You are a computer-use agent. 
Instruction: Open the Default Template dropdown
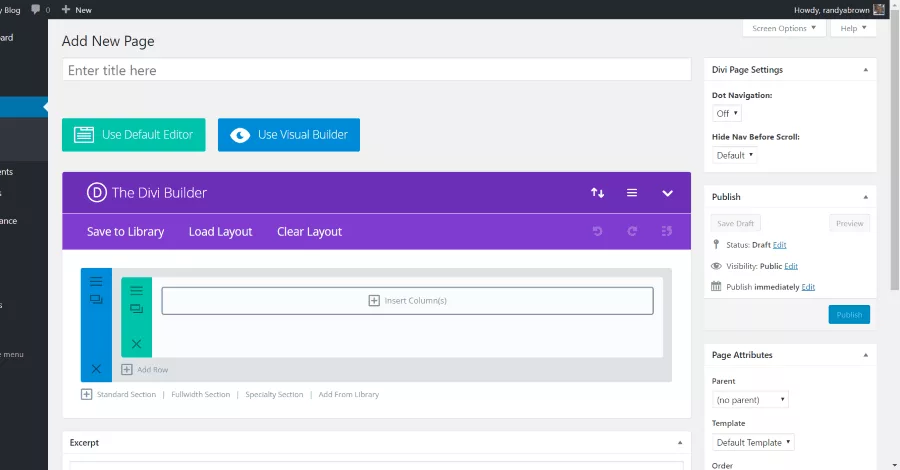[x=753, y=442]
